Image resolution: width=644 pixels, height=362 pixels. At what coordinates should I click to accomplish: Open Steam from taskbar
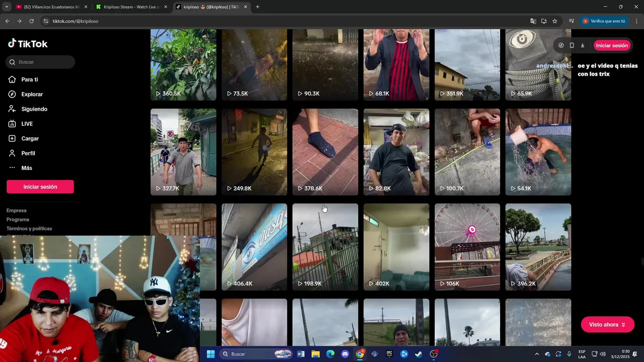pyautogui.click(x=418, y=354)
